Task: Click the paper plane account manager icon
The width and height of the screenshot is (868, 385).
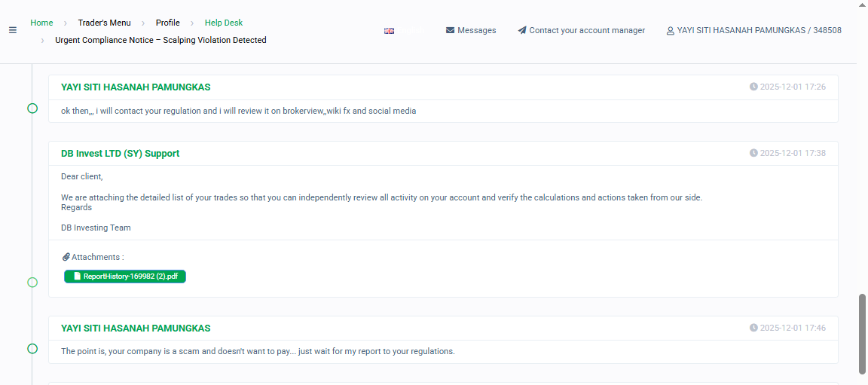Action: [x=522, y=30]
